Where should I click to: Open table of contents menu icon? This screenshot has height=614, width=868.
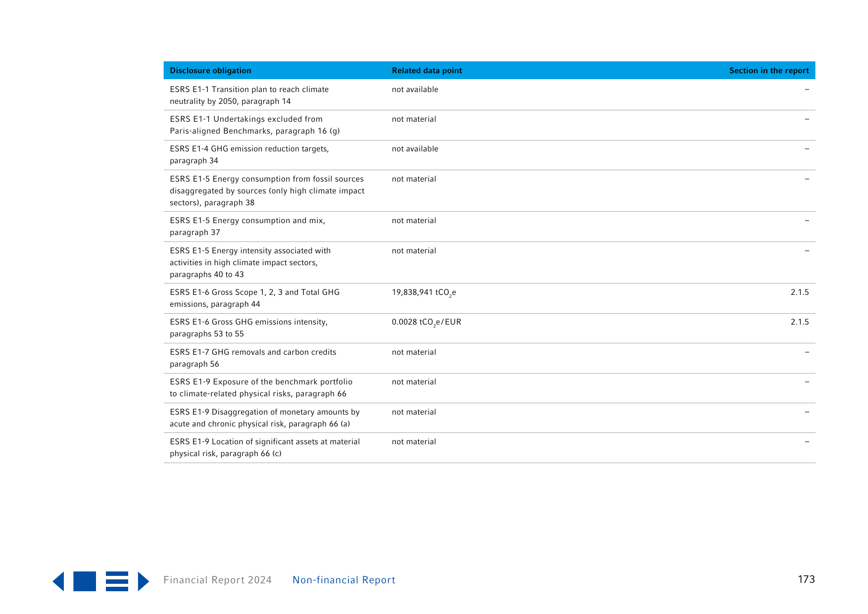[x=117, y=581]
